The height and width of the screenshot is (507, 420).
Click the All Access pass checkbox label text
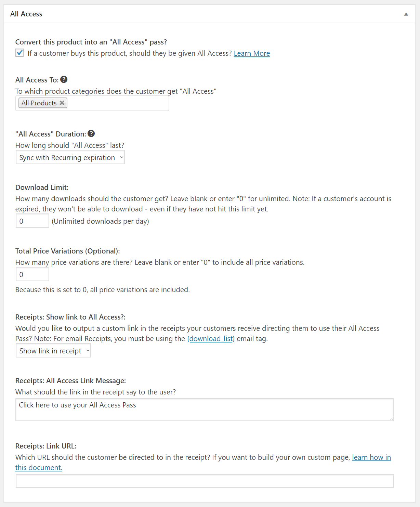tap(129, 53)
